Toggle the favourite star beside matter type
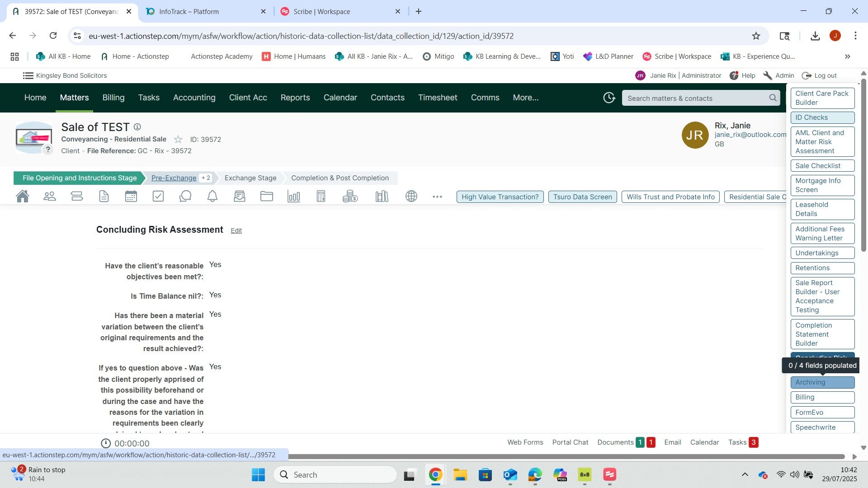 (x=178, y=140)
